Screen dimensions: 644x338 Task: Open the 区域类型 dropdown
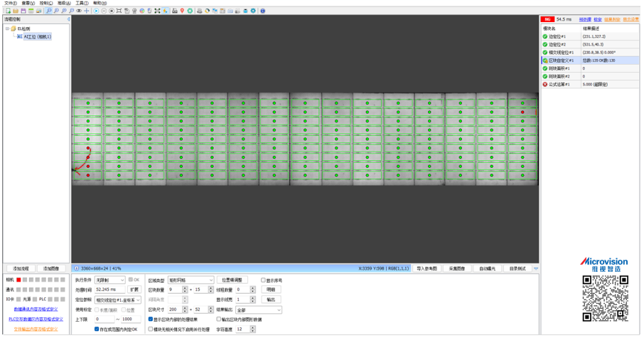pos(191,280)
